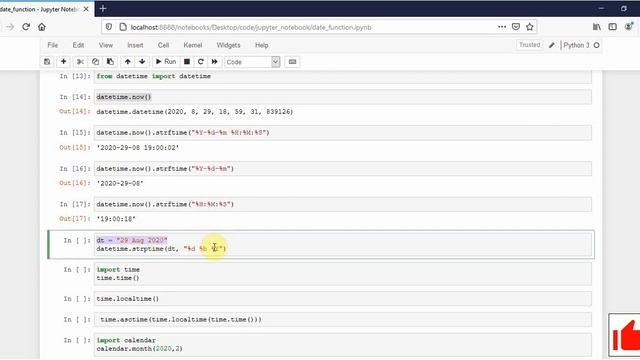Open the browser library icon
640x360 pixels.
(597, 27)
